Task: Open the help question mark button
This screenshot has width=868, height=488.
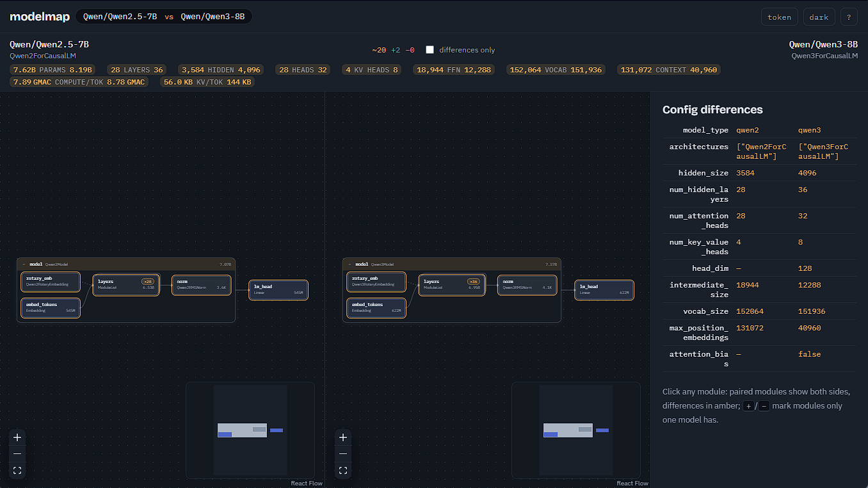Action: tap(849, 17)
